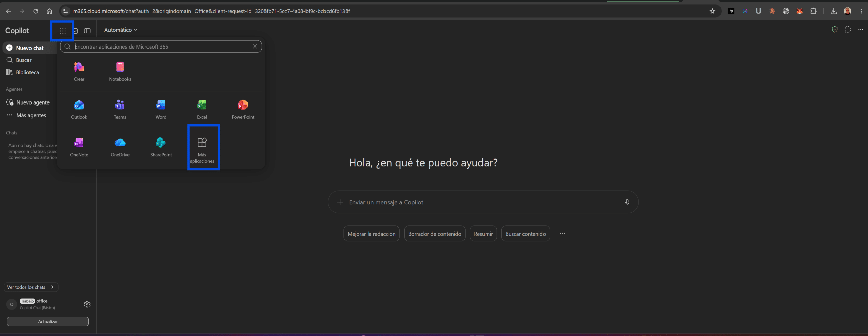The height and width of the screenshot is (336, 868).
Task: Launch Teams from the app list
Action: [x=120, y=109]
